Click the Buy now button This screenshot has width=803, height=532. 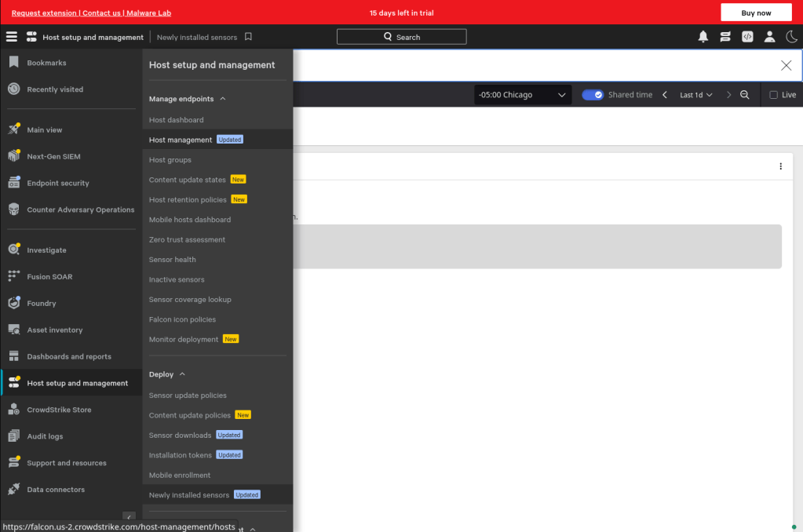tap(756, 13)
